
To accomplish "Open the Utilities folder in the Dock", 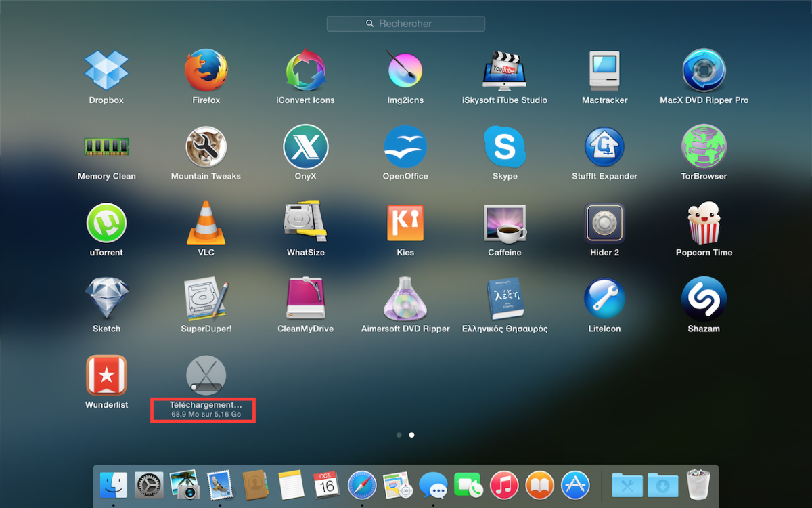I will click(627, 485).
